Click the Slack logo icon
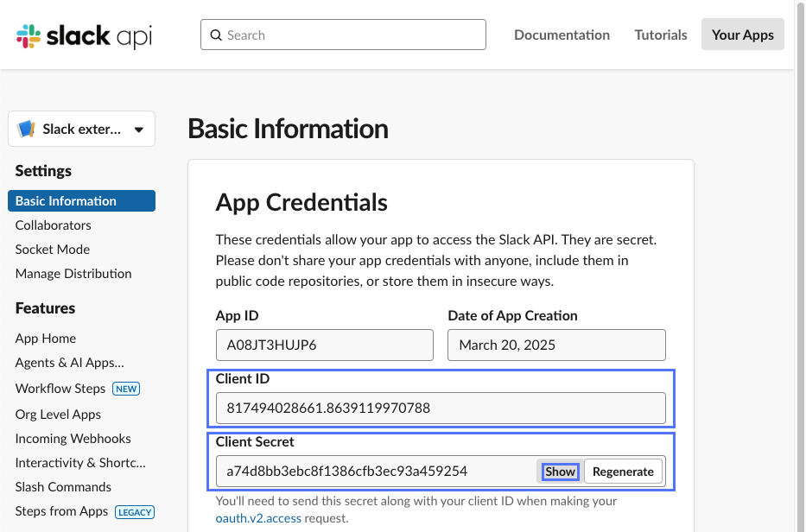Screen dimensions: 806x532 click(29, 36)
